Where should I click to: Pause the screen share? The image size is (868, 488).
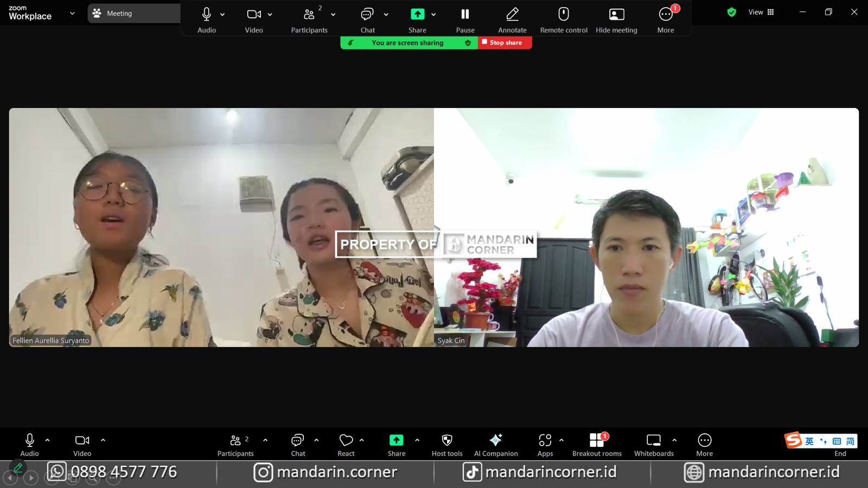[x=465, y=15]
